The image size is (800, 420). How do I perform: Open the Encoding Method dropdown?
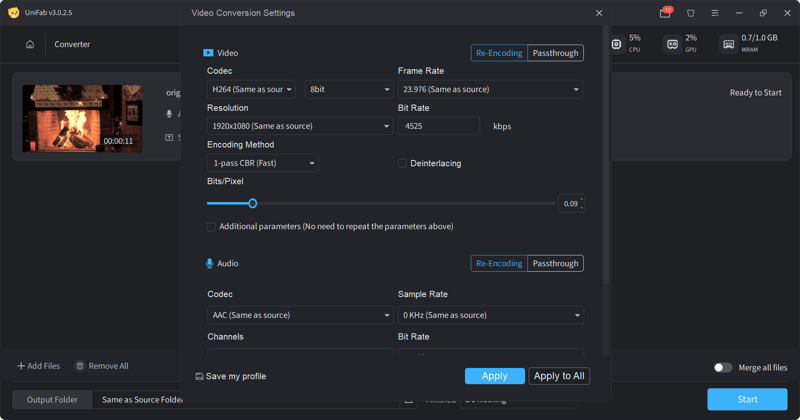point(262,163)
